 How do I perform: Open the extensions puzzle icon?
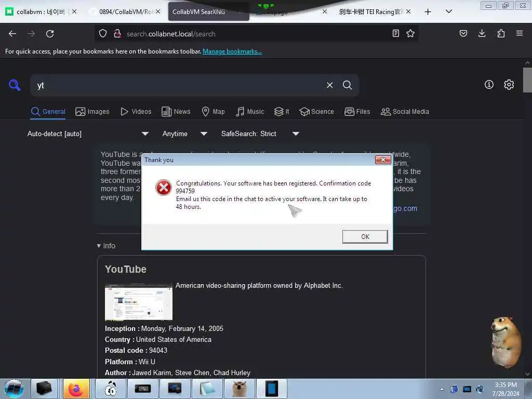tap(501, 33)
